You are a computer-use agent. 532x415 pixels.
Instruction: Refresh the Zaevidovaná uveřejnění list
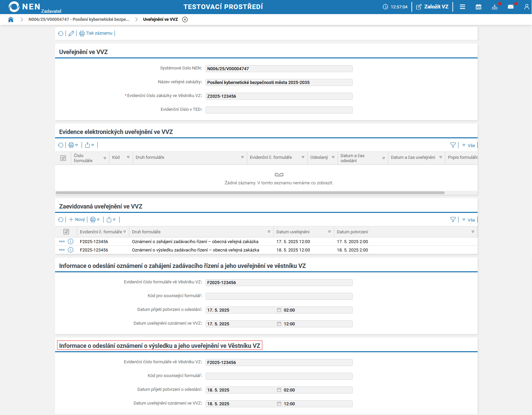[61, 220]
